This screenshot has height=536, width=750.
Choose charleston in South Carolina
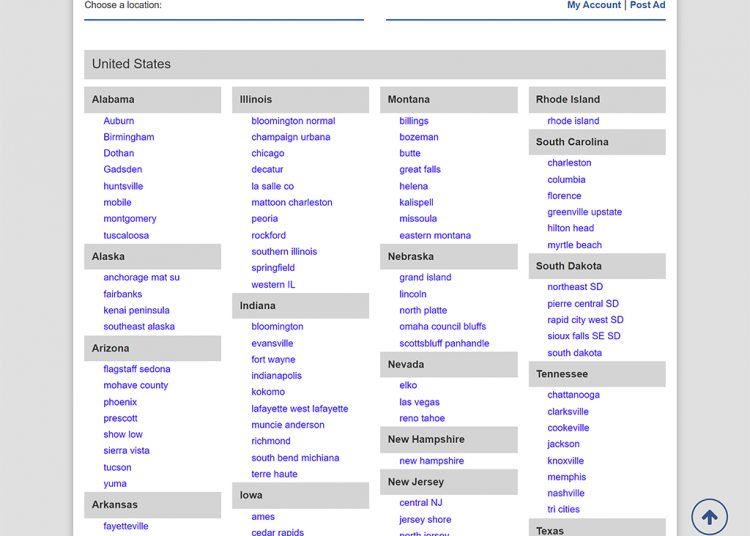coord(569,164)
